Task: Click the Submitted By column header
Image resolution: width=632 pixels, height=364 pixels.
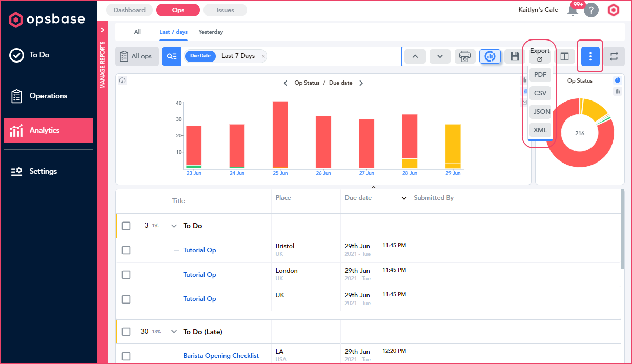Action: 434,198
